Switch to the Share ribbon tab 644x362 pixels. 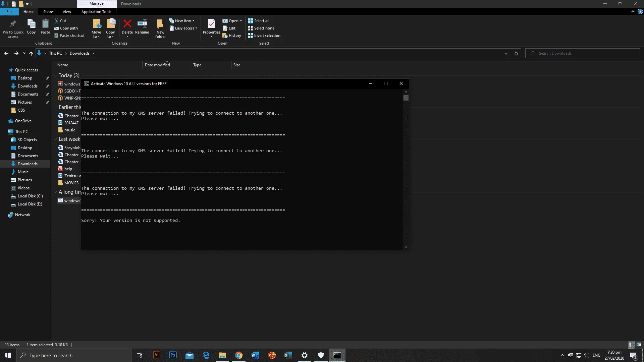click(x=48, y=12)
